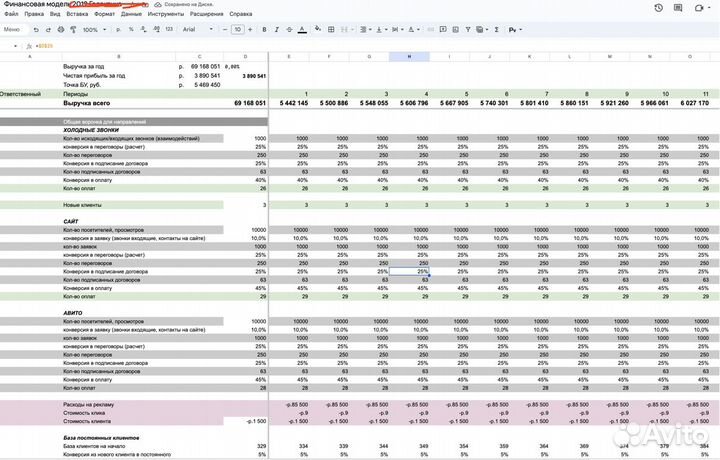Screen dimensions: 720x460
Task: Open the Arial font dropdown
Action: [196, 30]
